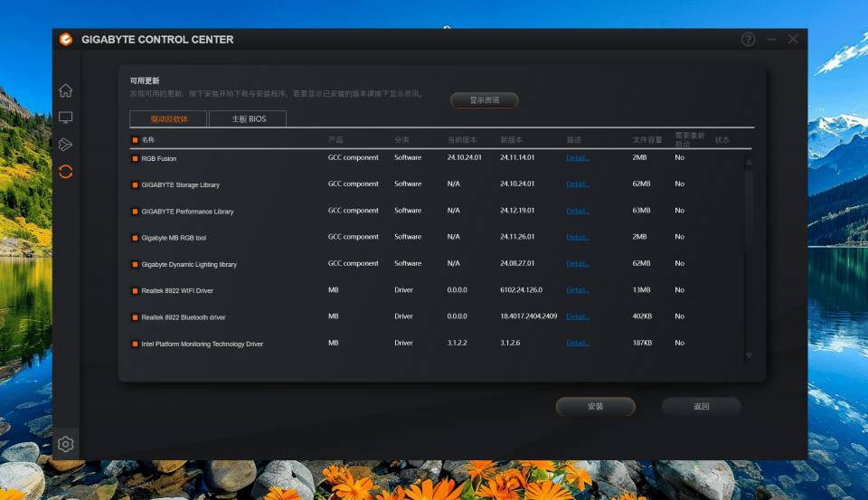Toggle the select-all checkbox beside 名称
This screenshot has height=500, width=868.
135,140
